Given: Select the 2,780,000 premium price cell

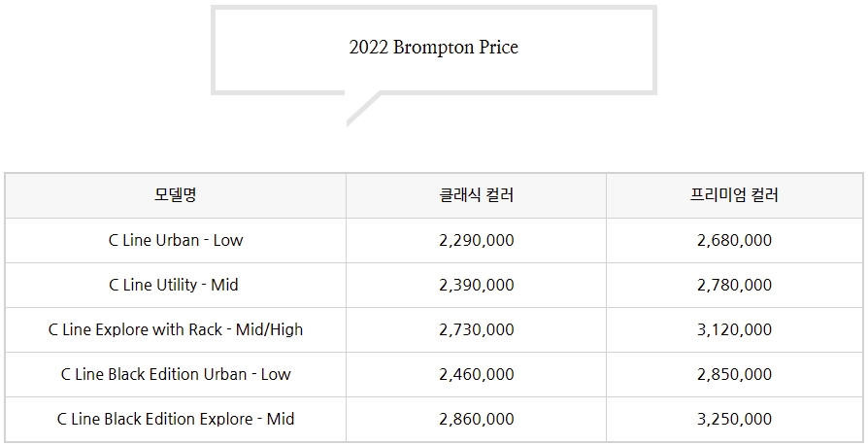Looking at the screenshot, I should (734, 285).
